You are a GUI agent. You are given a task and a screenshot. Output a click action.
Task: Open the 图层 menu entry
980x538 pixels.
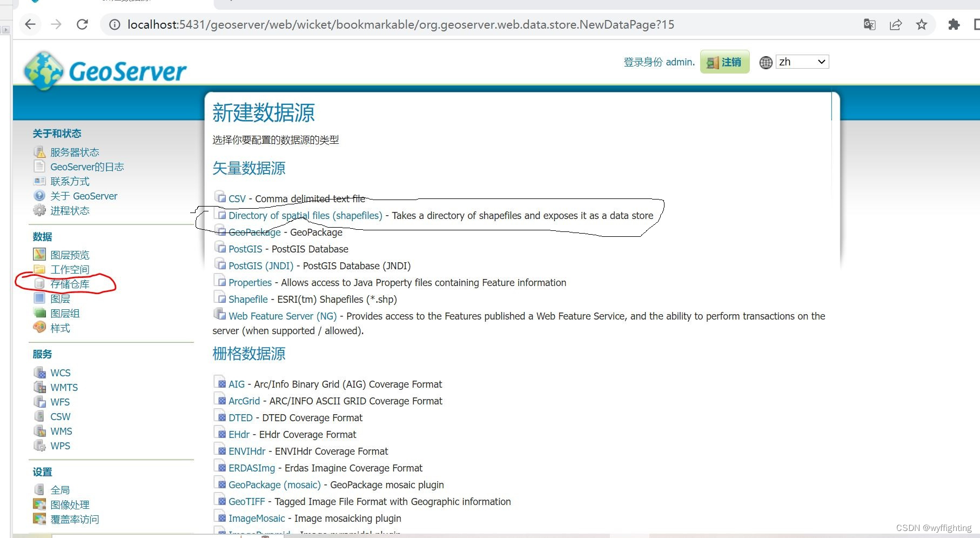click(61, 298)
